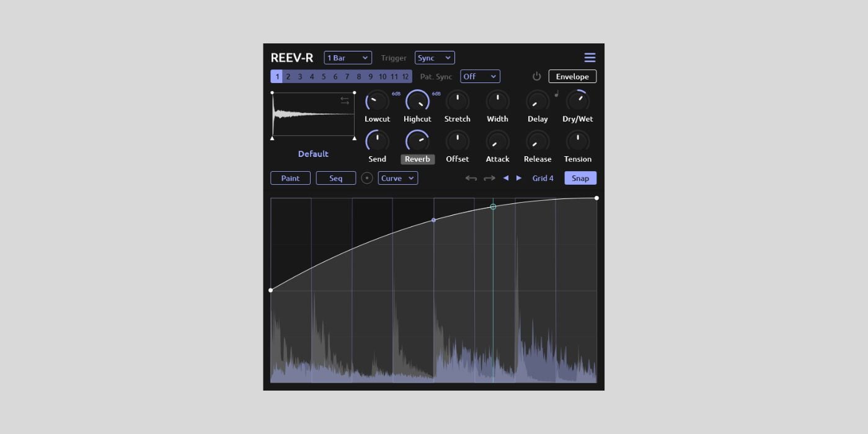Click the redo arrow icon
This screenshot has height=434, width=868.
[489, 179]
